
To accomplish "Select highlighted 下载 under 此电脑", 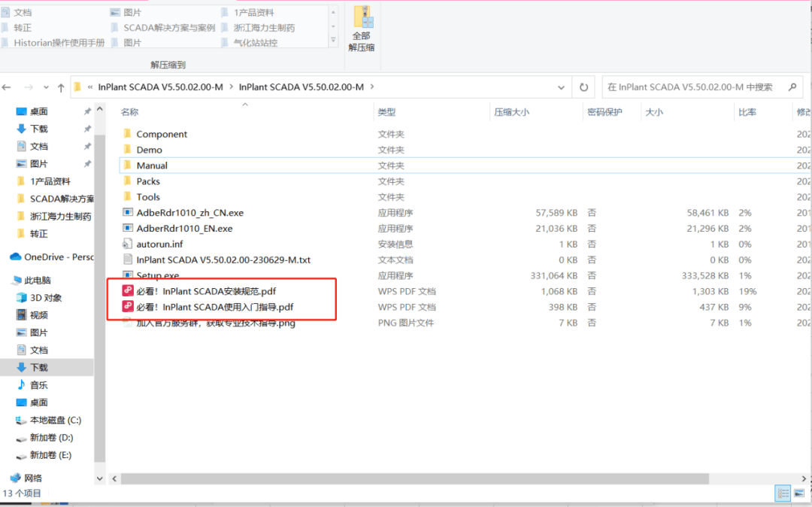I will 47,368.
